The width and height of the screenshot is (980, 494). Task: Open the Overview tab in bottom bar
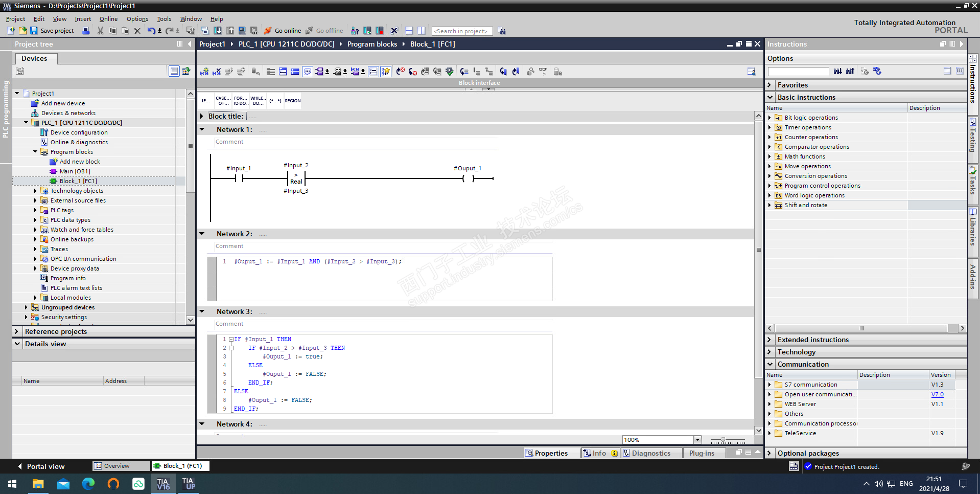coord(122,466)
